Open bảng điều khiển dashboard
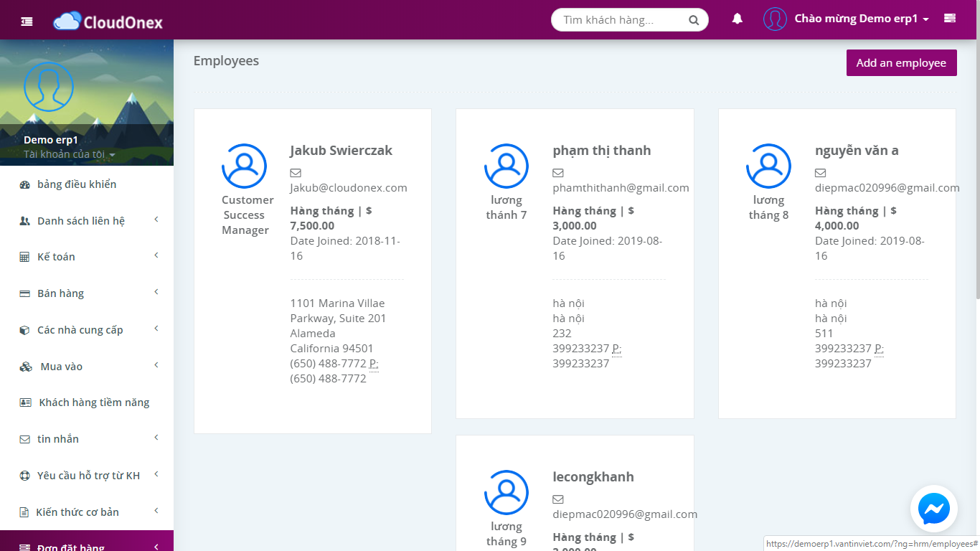980x551 pixels. (87, 184)
